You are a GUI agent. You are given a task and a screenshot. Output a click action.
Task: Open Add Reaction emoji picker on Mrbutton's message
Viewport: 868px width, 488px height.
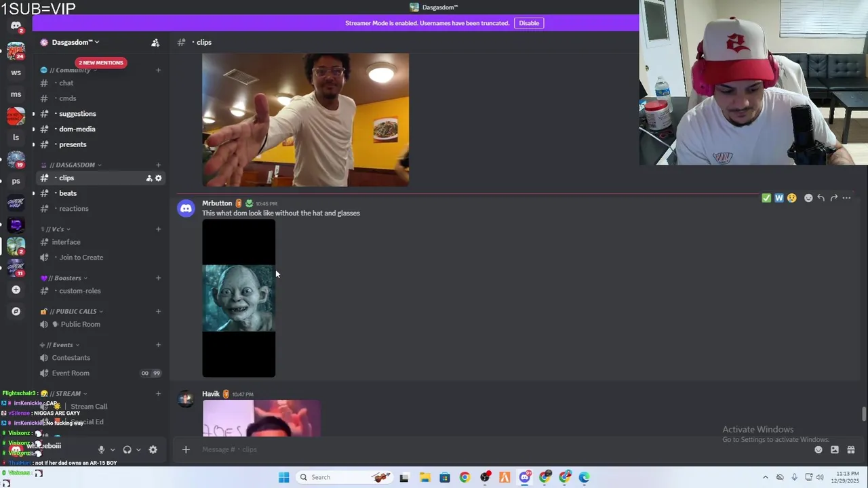[x=808, y=198]
